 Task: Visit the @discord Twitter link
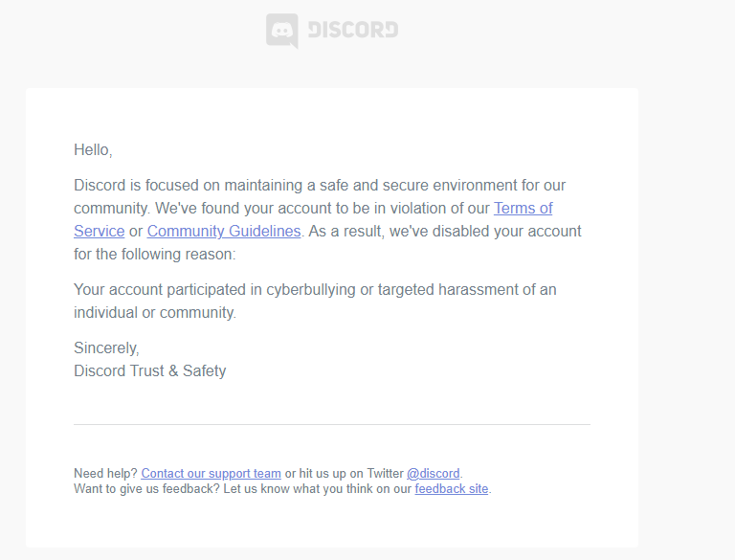[x=433, y=473]
